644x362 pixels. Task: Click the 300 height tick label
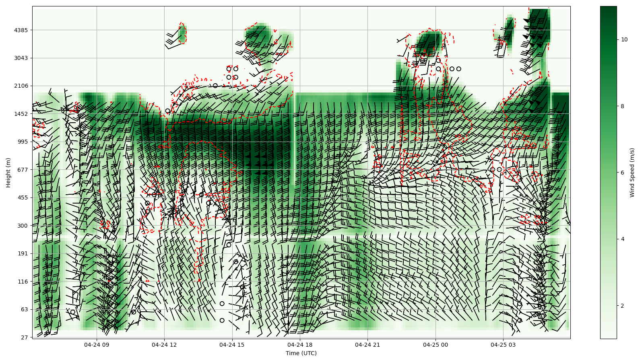click(x=22, y=226)
